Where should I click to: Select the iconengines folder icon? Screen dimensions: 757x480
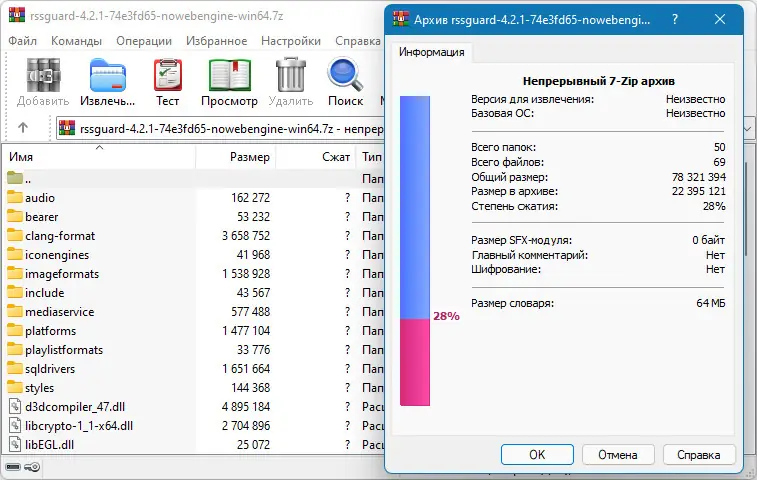[x=15, y=254]
